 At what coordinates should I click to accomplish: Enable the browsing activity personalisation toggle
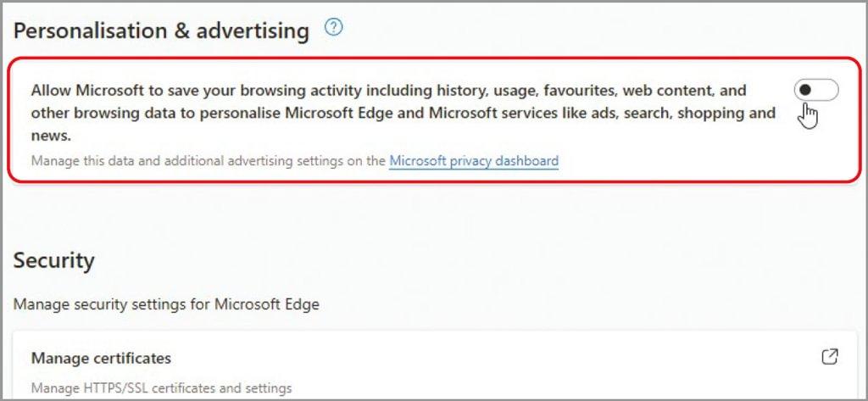[x=816, y=90]
